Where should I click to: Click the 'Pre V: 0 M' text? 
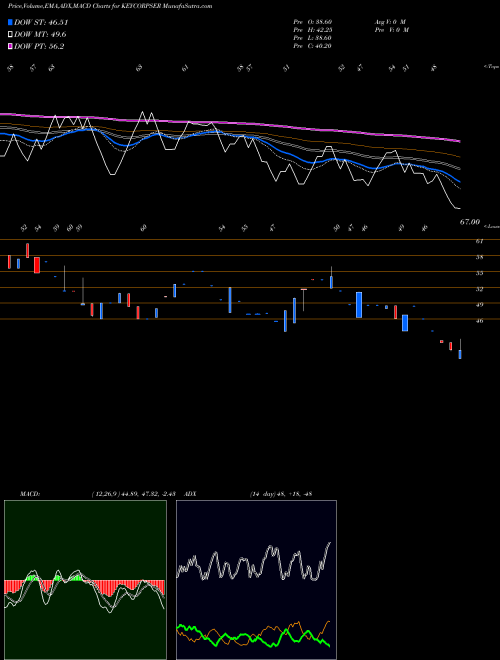392,30
